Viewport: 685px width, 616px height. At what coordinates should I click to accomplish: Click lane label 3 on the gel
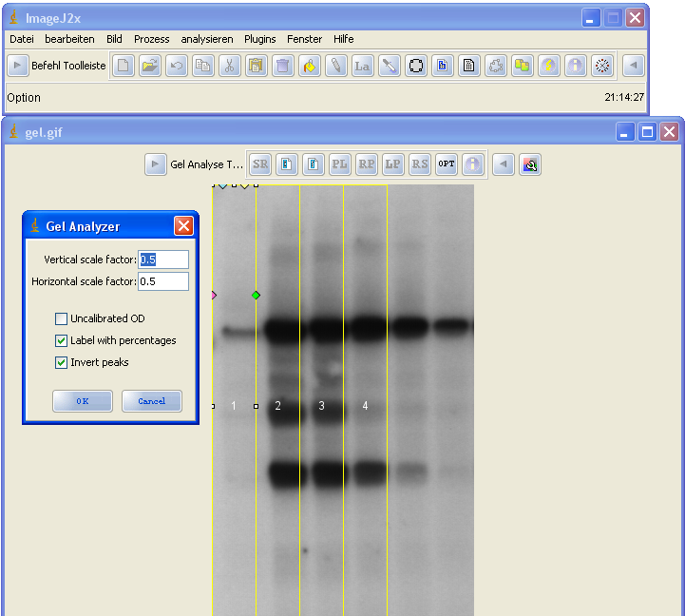pos(321,406)
